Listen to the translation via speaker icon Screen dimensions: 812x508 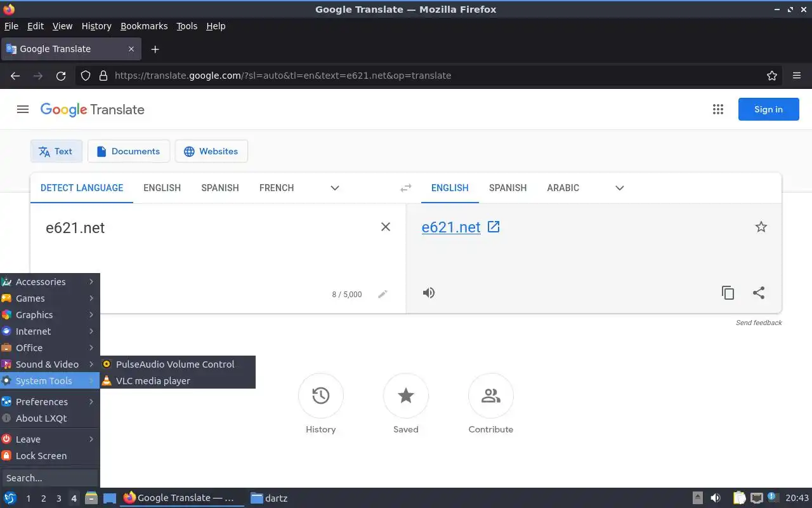tap(429, 293)
